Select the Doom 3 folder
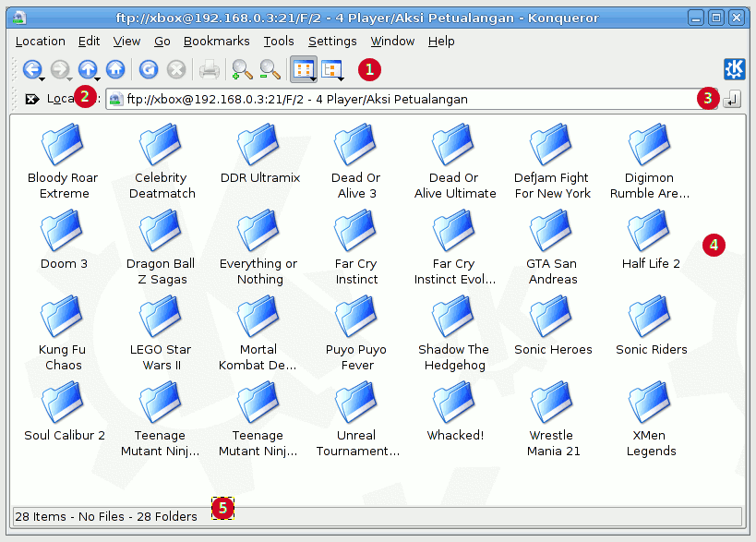The width and height of the screenshot is (756, 542). [63, 240]
